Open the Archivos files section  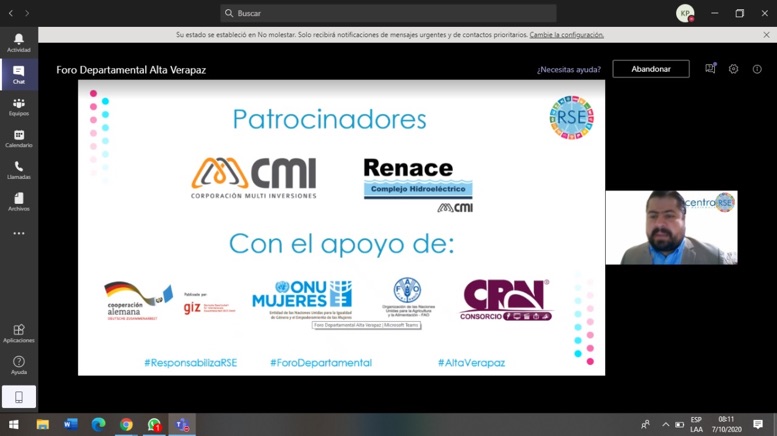[19, 202]
